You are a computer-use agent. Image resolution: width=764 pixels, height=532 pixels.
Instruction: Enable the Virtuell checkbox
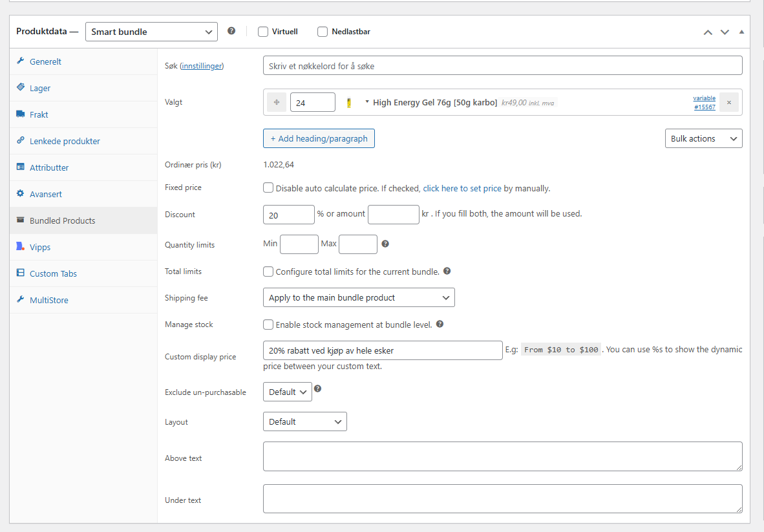click(x=263, y=32)
